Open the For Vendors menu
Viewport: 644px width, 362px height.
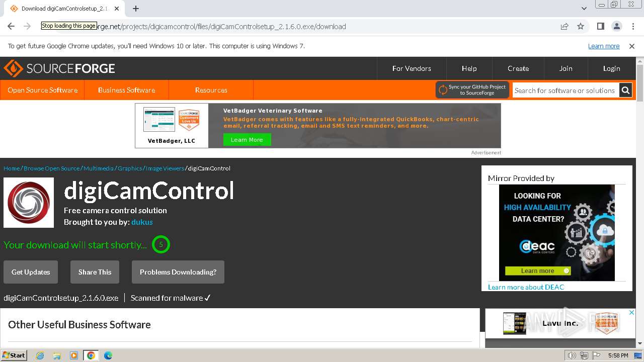[x=412, y=68]
